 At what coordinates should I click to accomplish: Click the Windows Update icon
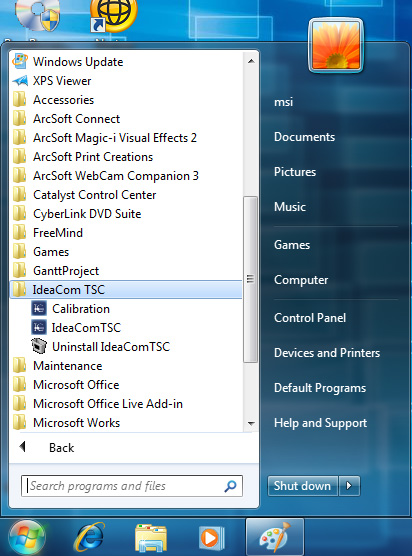(x=20, y=61)
